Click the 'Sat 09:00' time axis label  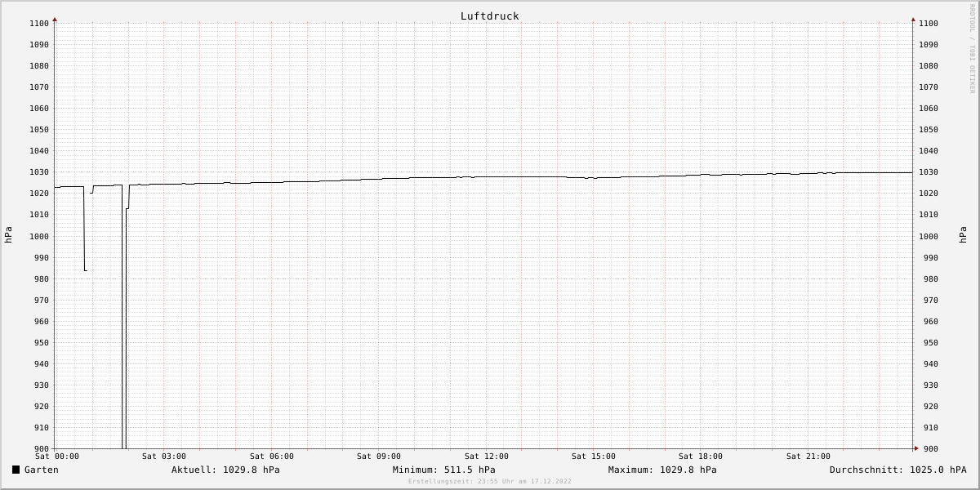tap(379, 457)
